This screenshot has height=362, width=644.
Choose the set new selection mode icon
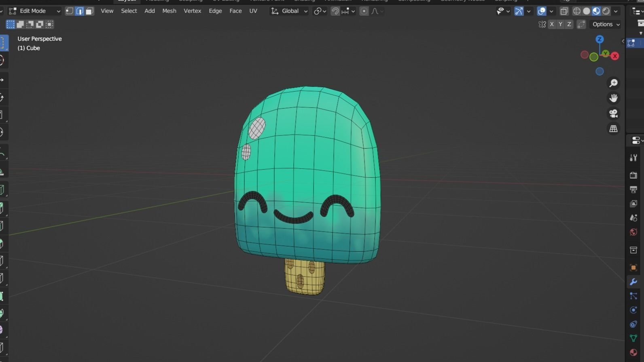click(11, 24)
